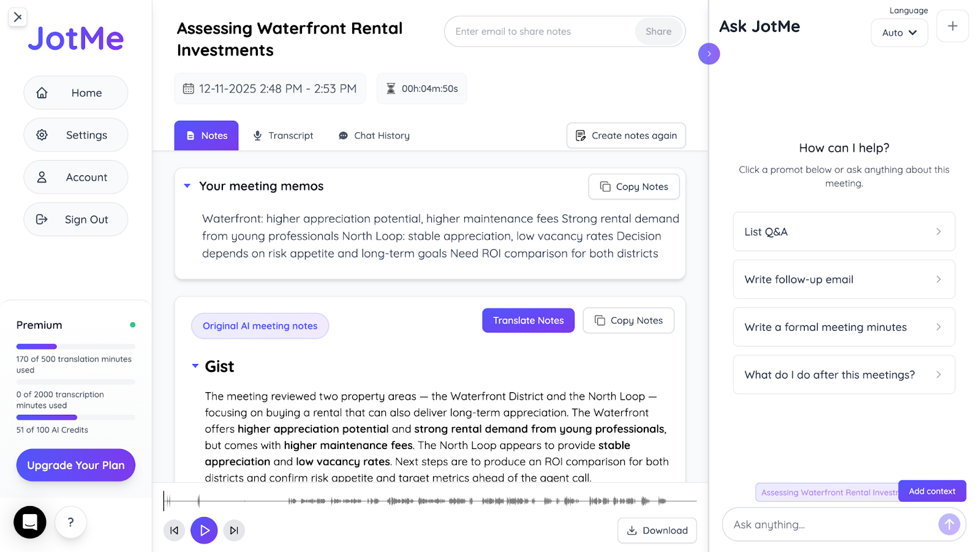
Task: Collapse the Gist section
Action: 195,366
